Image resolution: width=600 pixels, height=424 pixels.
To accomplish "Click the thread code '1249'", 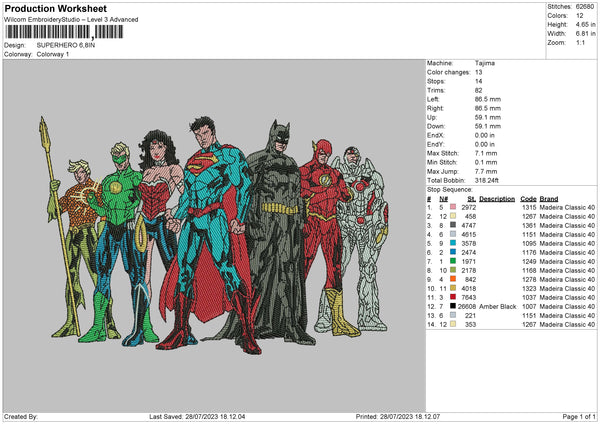I will click(529, 261).
